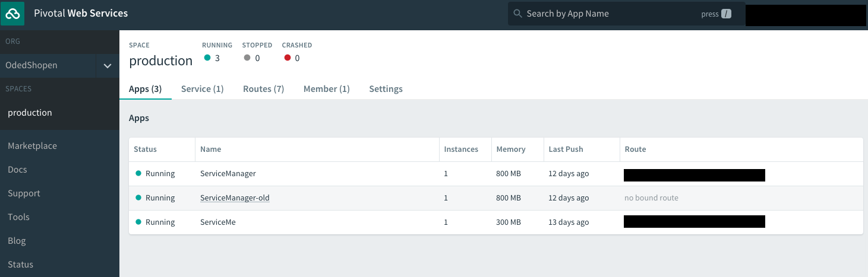Click the 300 MB memory cell
Viewport: 868px width, 277px height.
coord(509,222)
